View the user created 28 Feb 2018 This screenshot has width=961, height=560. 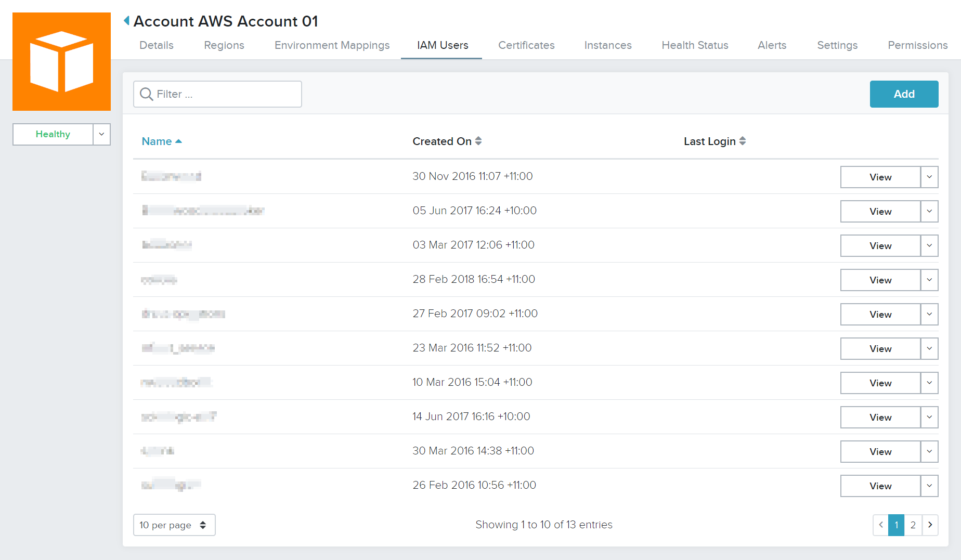coord(880,280)
